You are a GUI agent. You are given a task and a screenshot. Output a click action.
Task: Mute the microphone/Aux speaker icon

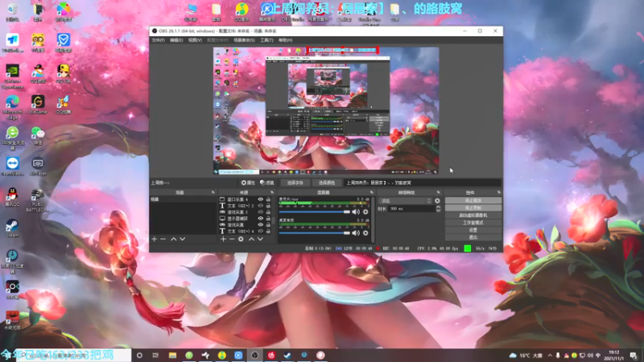click(x=356, y=212)
